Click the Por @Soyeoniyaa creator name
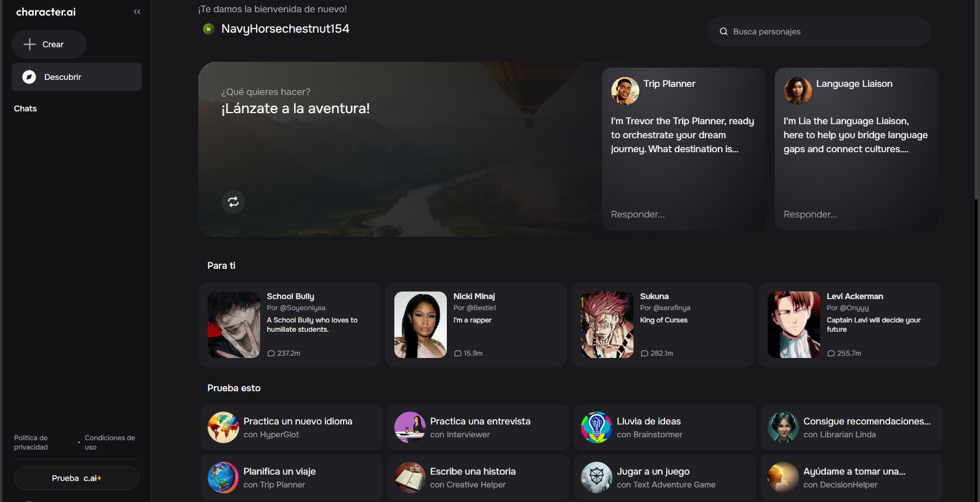The height and width of the screenshot is (502, 980). (296, 308)
